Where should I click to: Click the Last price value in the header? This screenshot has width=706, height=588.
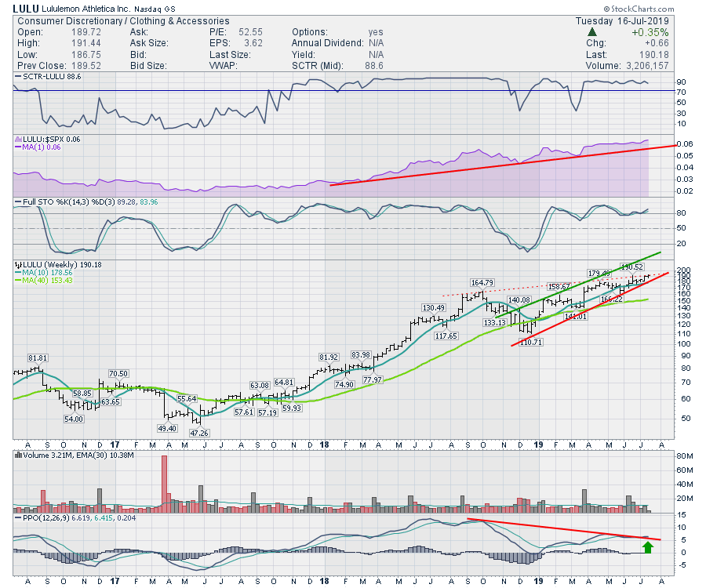click(x=654, y=54)
